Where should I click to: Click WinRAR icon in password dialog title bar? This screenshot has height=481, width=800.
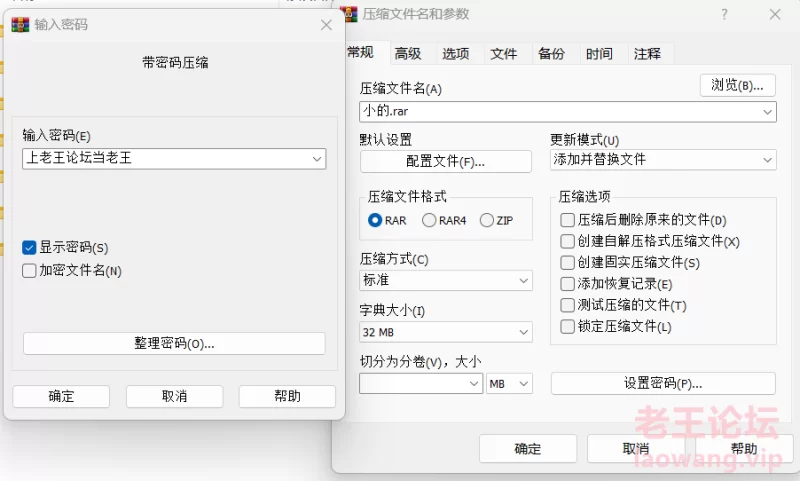coord(20,24)
